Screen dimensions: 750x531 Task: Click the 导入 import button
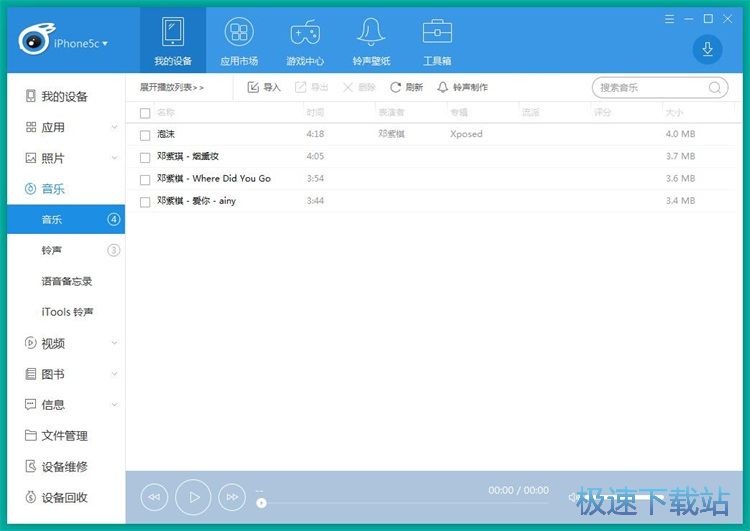click(x=264, y=87)
